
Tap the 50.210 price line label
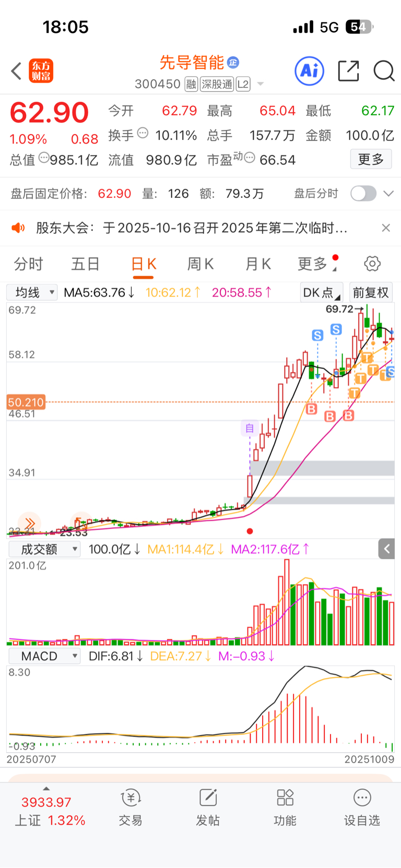26,402
